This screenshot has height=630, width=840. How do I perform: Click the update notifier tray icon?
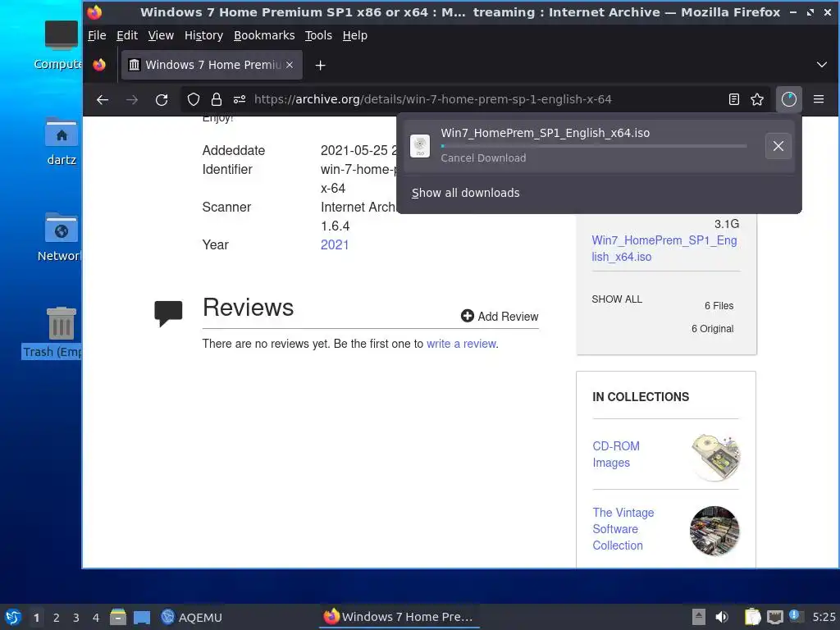pyautogui.click(x=795, y=616)
